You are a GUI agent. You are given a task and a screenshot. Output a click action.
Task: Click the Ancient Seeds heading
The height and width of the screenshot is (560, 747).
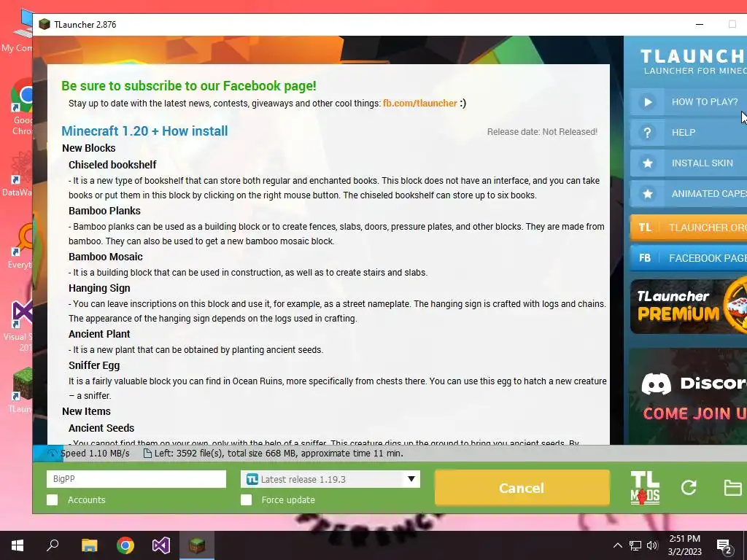[101, 427]
